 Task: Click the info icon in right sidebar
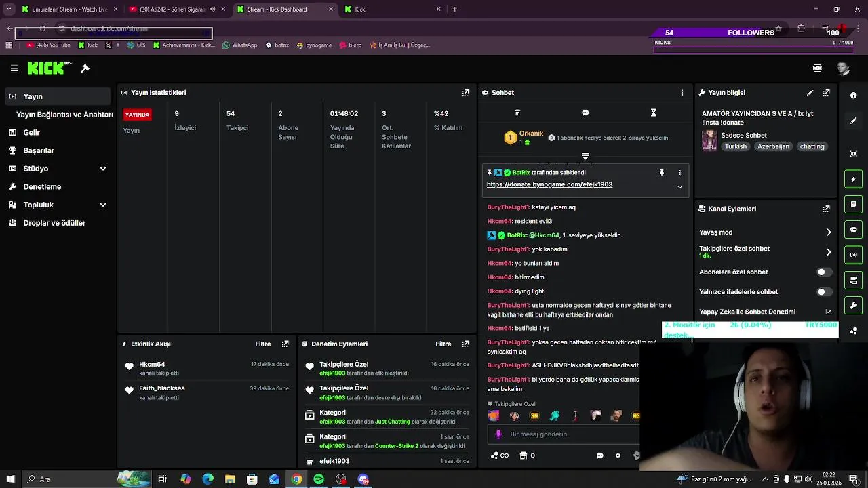854,96
